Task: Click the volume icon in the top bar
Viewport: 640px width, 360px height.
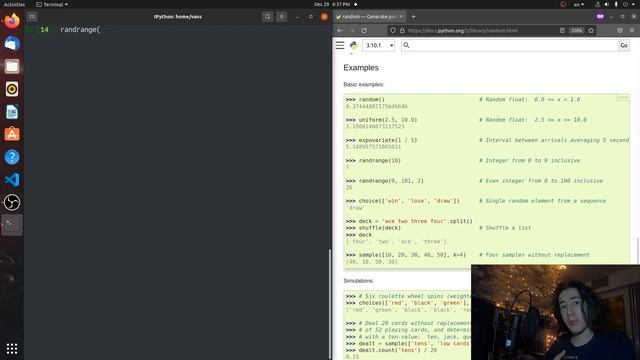Action: pos(607,4)
